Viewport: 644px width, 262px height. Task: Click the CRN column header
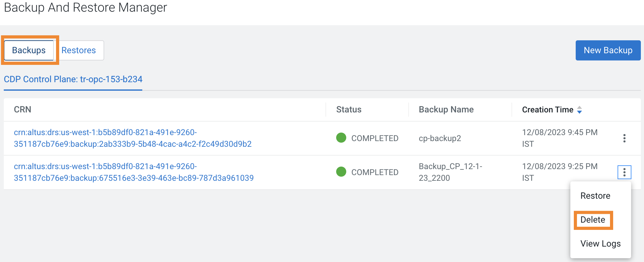tap(23, 110)
